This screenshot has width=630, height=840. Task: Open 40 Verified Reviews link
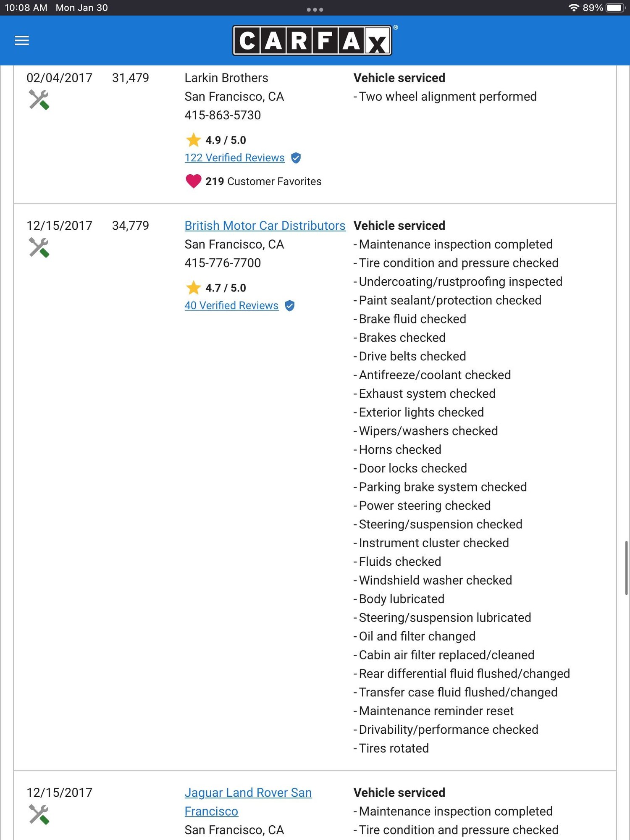point(231,306)
